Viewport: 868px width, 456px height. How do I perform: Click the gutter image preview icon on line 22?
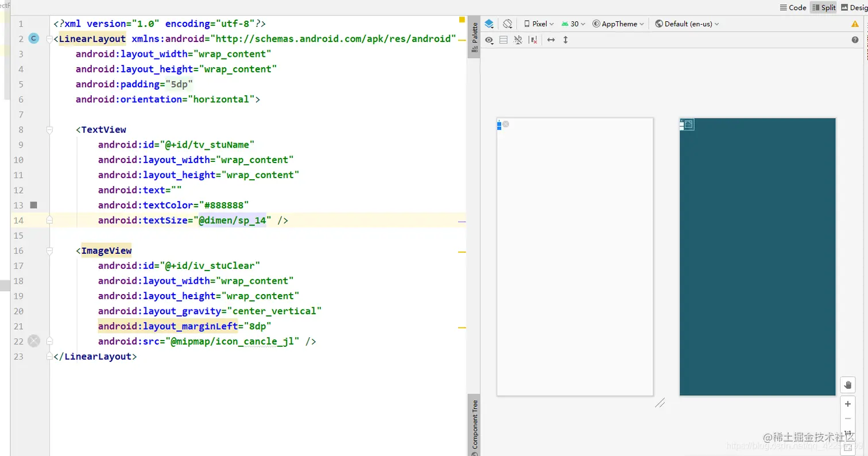[34, 341]
